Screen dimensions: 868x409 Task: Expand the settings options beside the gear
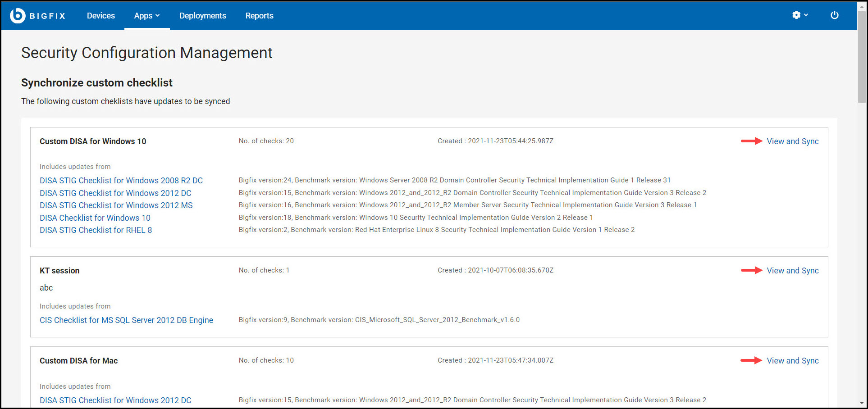tap(806, 15)
